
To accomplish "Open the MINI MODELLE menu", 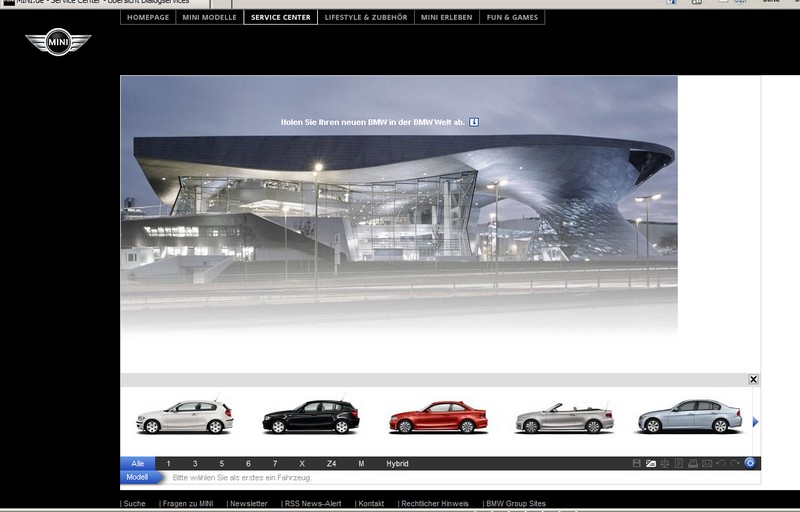I will [x=208, y=17].
